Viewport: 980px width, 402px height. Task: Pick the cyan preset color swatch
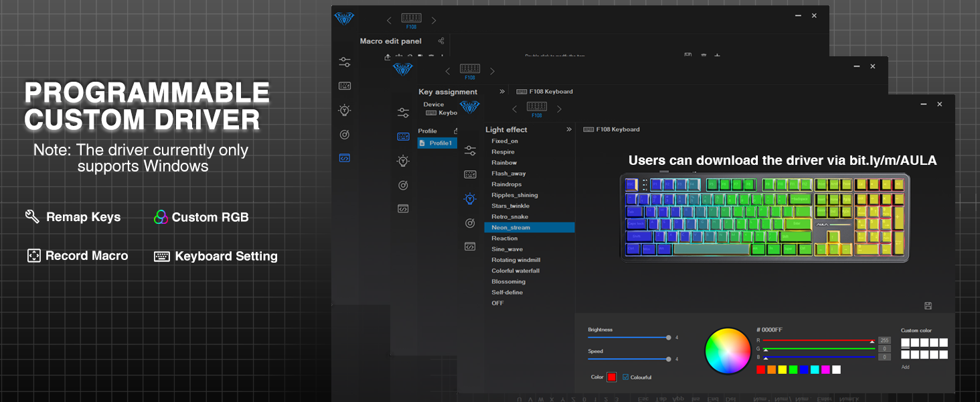815,370
